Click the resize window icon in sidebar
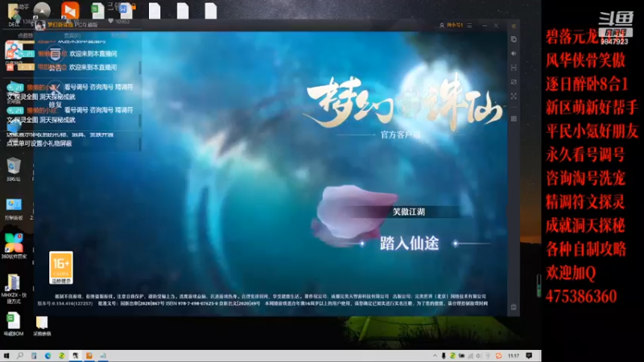Image resolution: width=644 pixels, height=362 pixels. [x=514, y=82]
